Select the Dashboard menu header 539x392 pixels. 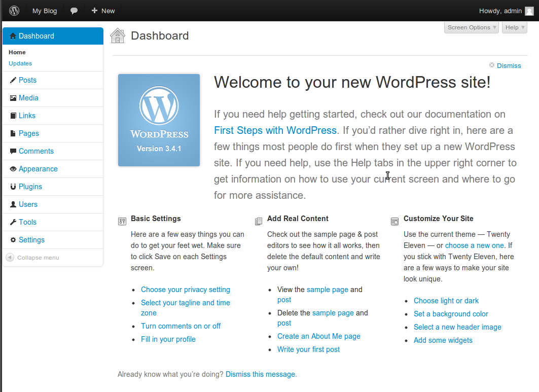point(53,36)
